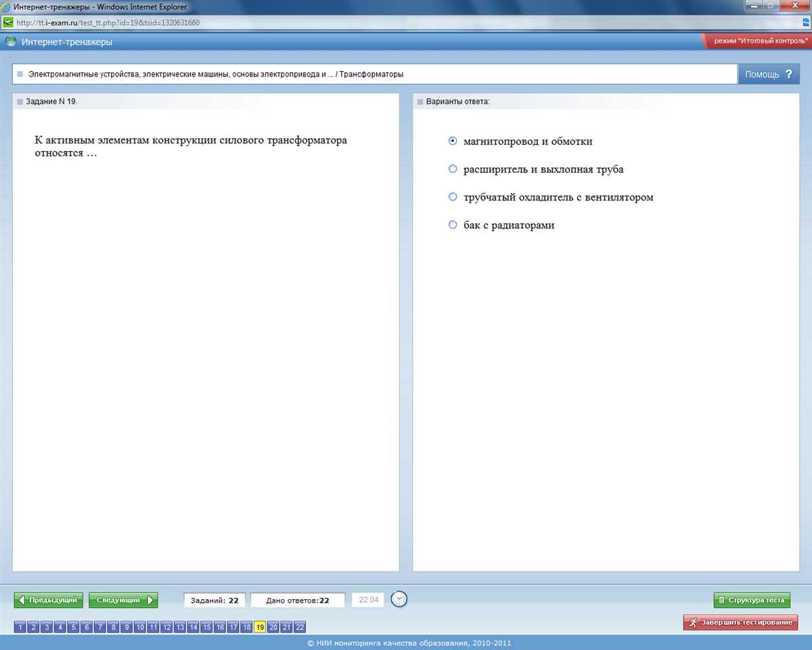Viewport: 812px width, 650px height.
Task: Jump to question 20
Action: [x=273, y=627]
